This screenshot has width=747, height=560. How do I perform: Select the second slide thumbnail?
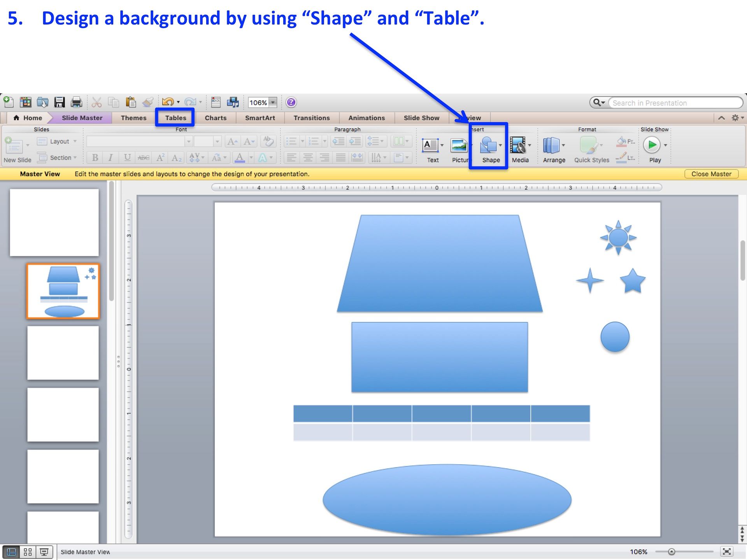point(63,291)
